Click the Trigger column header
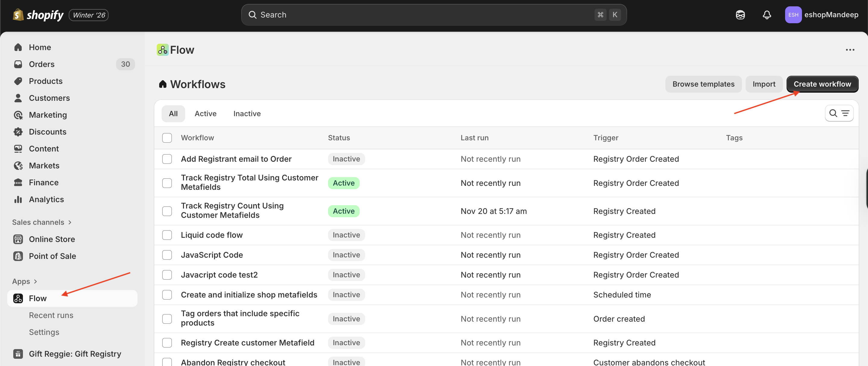This screenshot has width=868, height=366. click(x=605, y=138)
